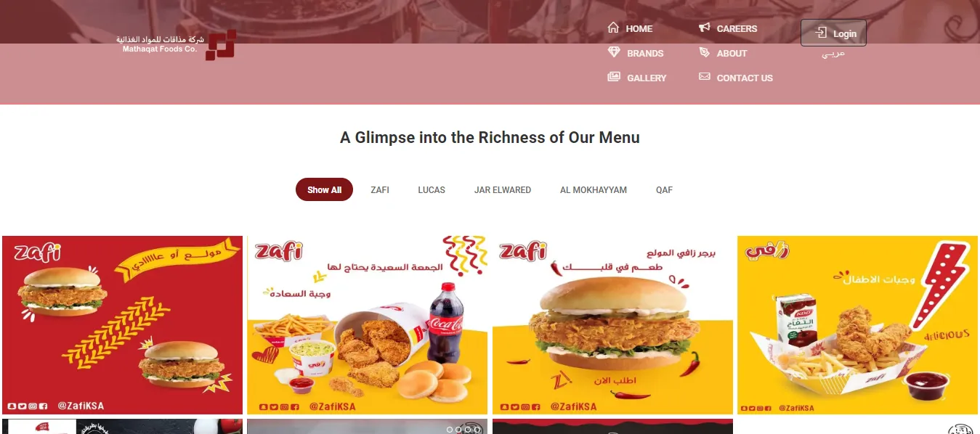
Task: Select the Show All filter
Action: click(x=324, y=190)
